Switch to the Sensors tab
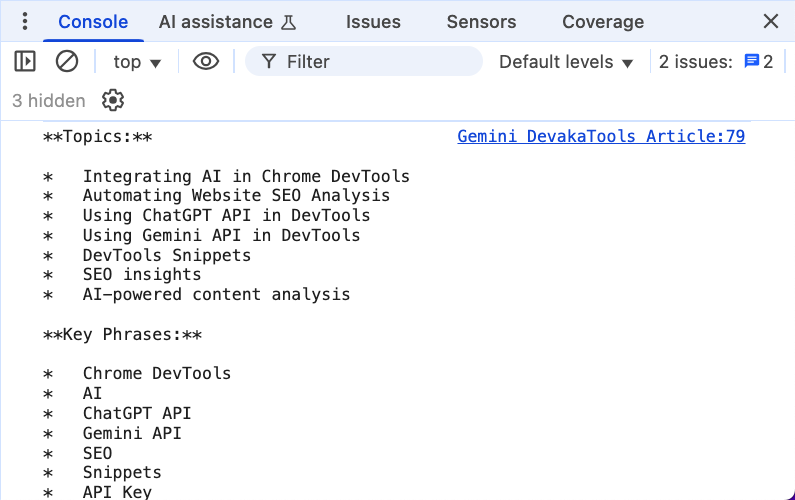 (481, 22)
